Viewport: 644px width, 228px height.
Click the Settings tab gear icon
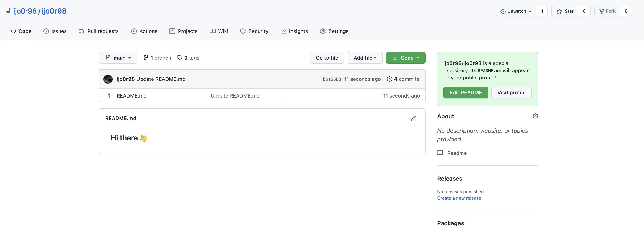(323, 31)
